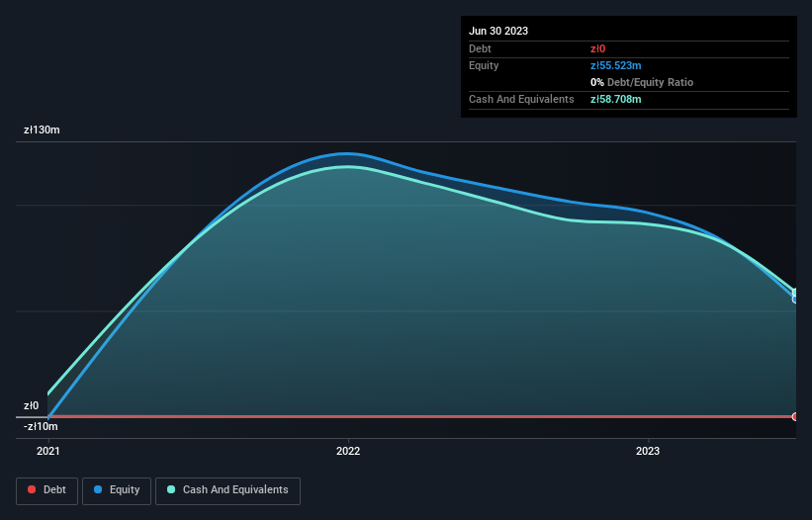This screenshot has width=812, height=520.
Task: Click the red Debt legend dot
Action: click(x=32, y=489)
